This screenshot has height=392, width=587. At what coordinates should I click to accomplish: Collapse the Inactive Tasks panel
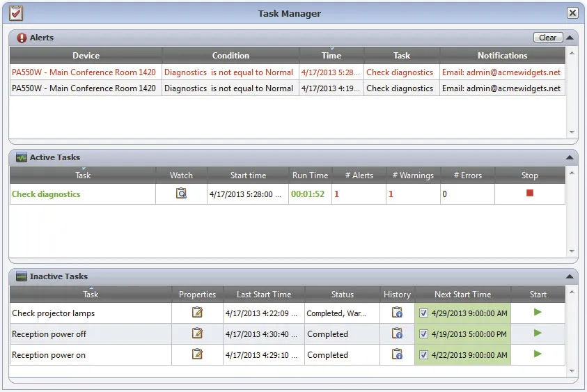click(x=570, y=276)
